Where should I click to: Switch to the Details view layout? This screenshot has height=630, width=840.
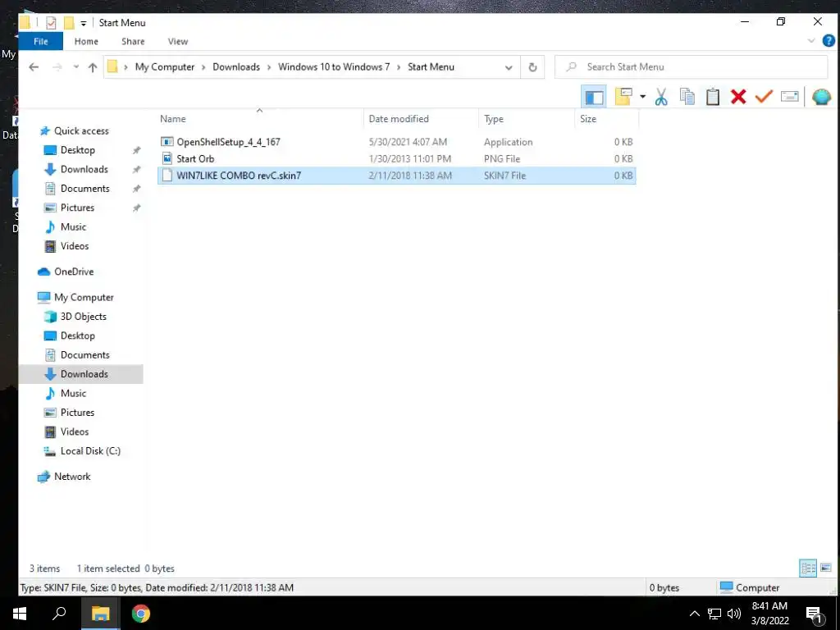pos(808,568)
